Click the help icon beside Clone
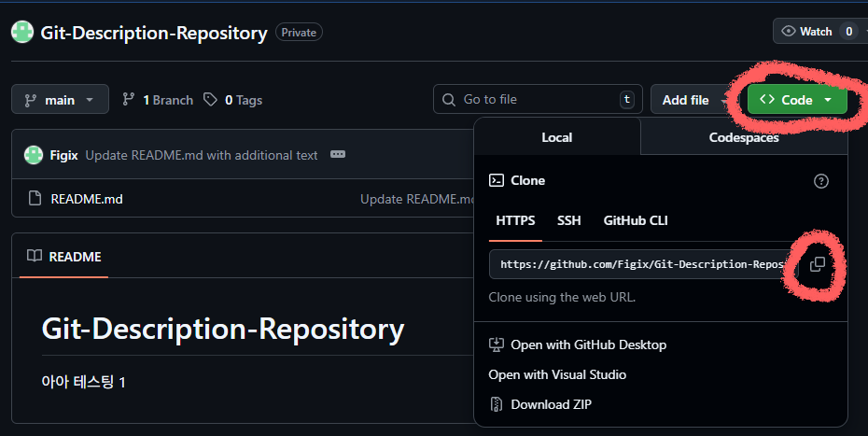 pyautogui.click(x=820, y=181)
